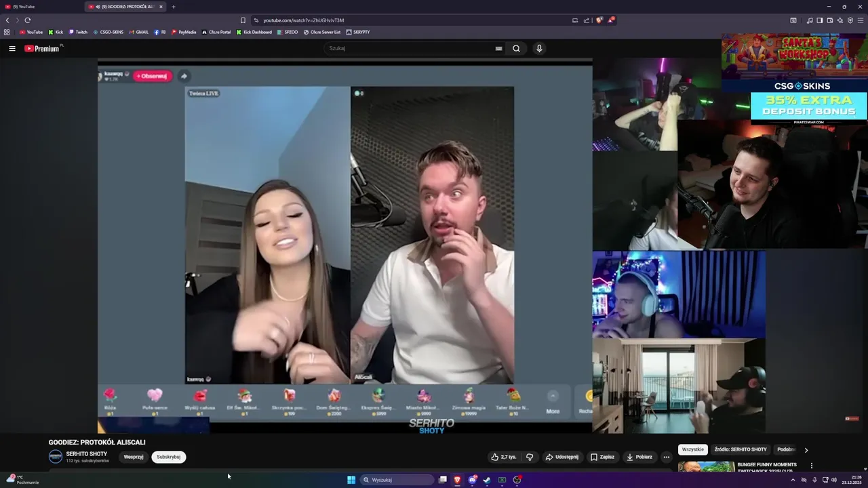Open Kick Dashboard bookmark
Viewport: 868px width, 488px height.
coord(254,32)
